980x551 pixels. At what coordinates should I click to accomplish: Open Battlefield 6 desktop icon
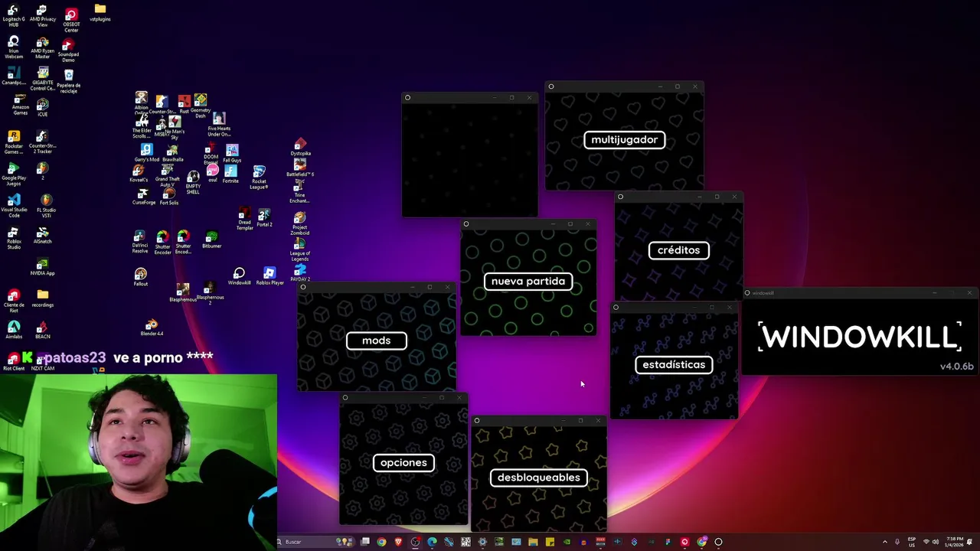300,168
